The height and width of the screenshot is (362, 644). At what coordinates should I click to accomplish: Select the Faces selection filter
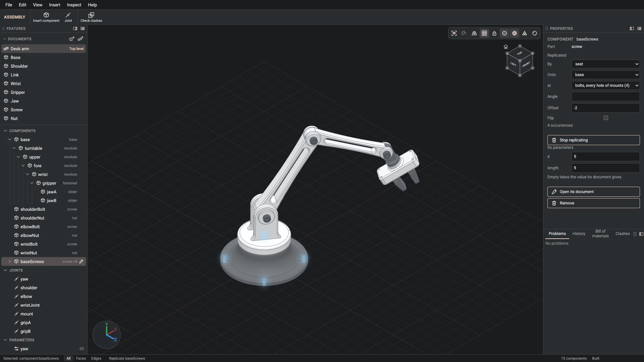(x=81, y=358)
